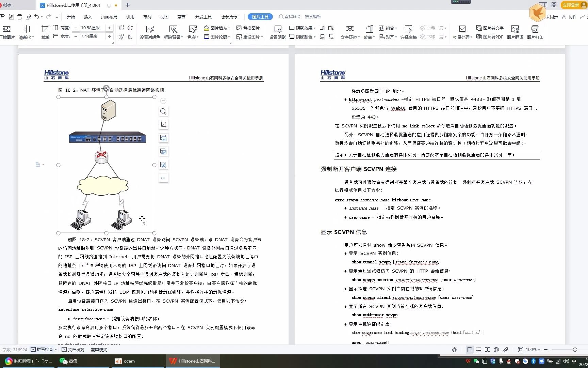Switch to outline view button

point(479,350)
